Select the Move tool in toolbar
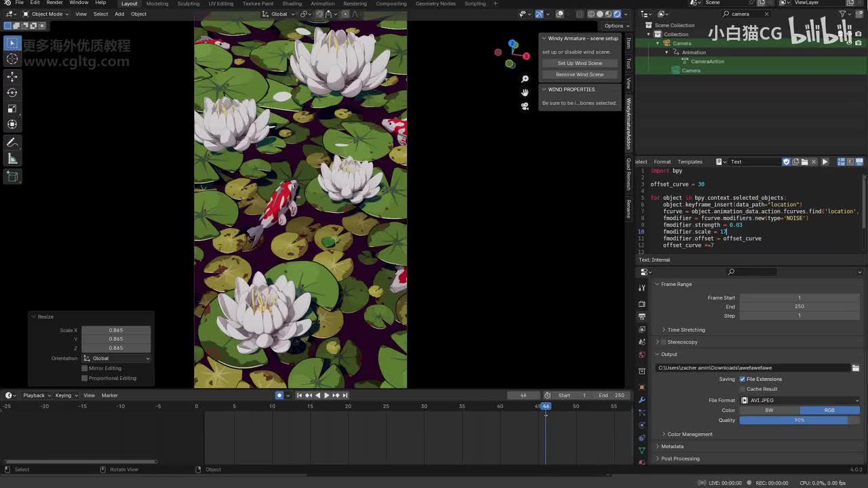 [12, 77]
